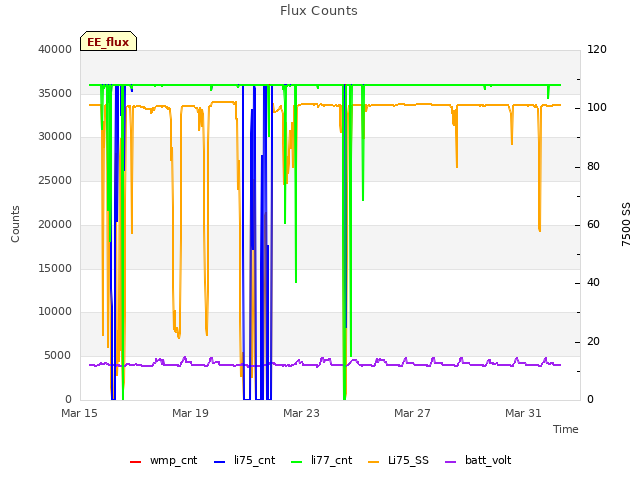Viewport: 640px width, 480px height.
Task: Toggle the wmp_cnt legend entry
Action: point(163,460)
